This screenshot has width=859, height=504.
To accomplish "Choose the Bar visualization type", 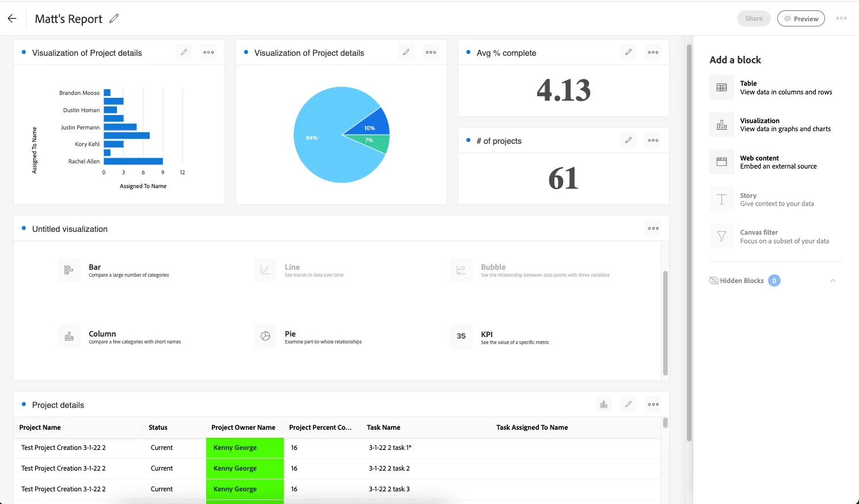I will 113,270.
